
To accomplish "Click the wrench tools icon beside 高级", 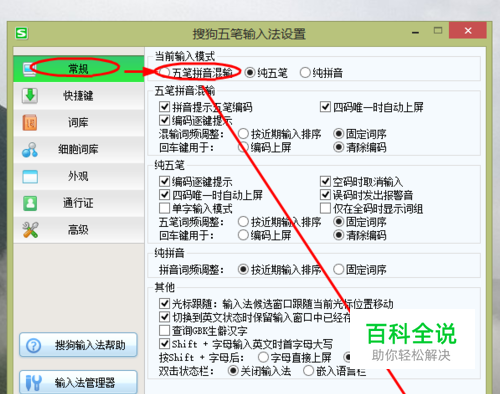I will click(x=30, y=230).
